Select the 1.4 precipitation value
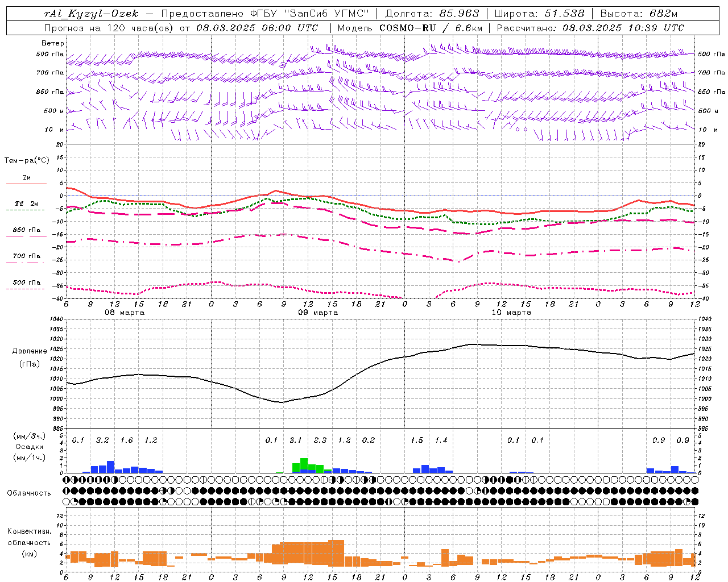The image size is (728, 582). point(441,440)
